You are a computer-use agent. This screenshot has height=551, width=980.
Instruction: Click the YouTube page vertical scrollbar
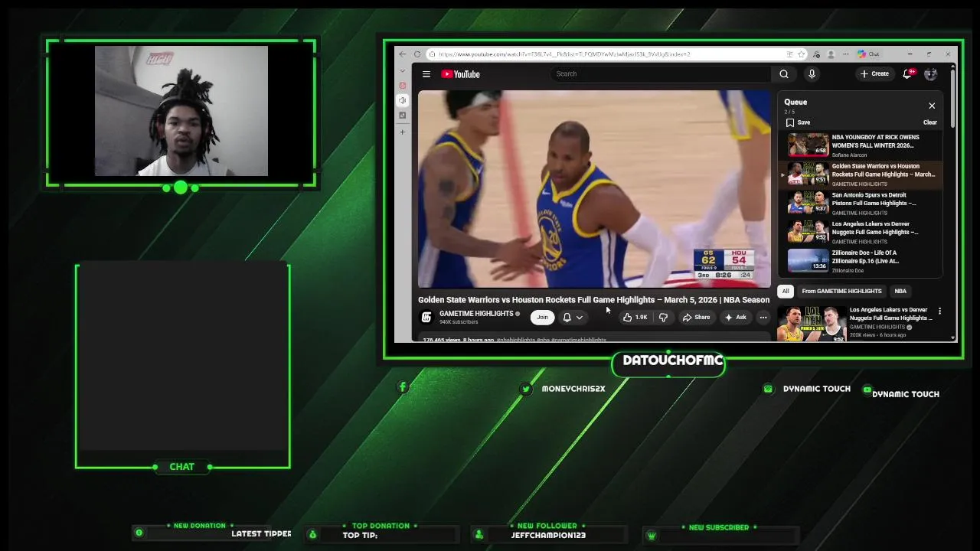pyautogui.click(x=952, y=99)
